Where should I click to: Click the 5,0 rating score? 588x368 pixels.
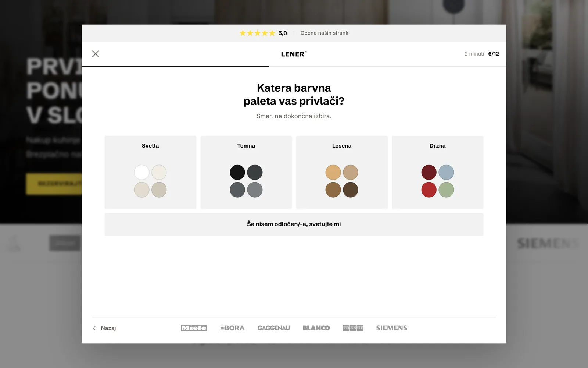283,33
